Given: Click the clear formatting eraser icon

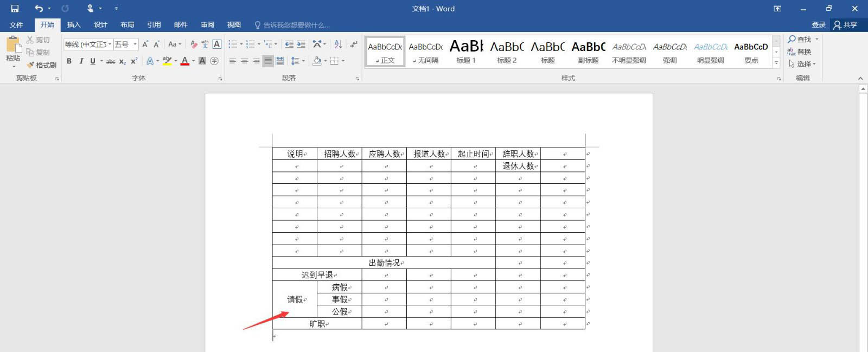Looking at the screenshot, I should (194, 44).
